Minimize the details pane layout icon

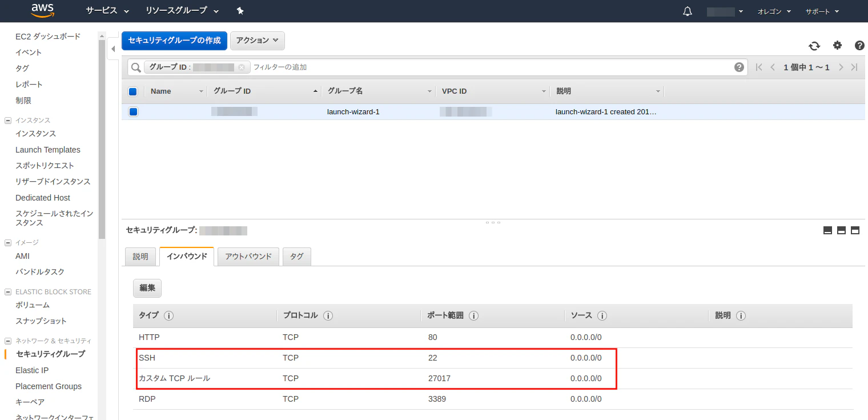[x=827, y=230]
